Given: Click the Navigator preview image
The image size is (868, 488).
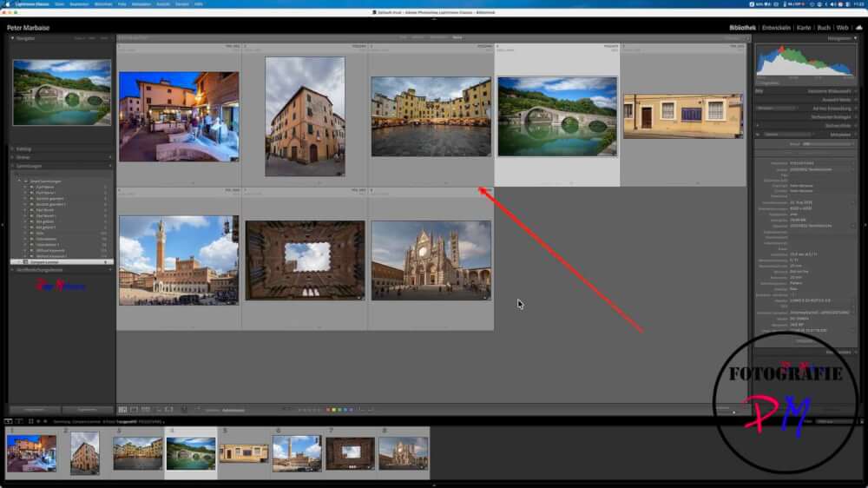Looking at the screenshot, I should [x=62, y=93].
